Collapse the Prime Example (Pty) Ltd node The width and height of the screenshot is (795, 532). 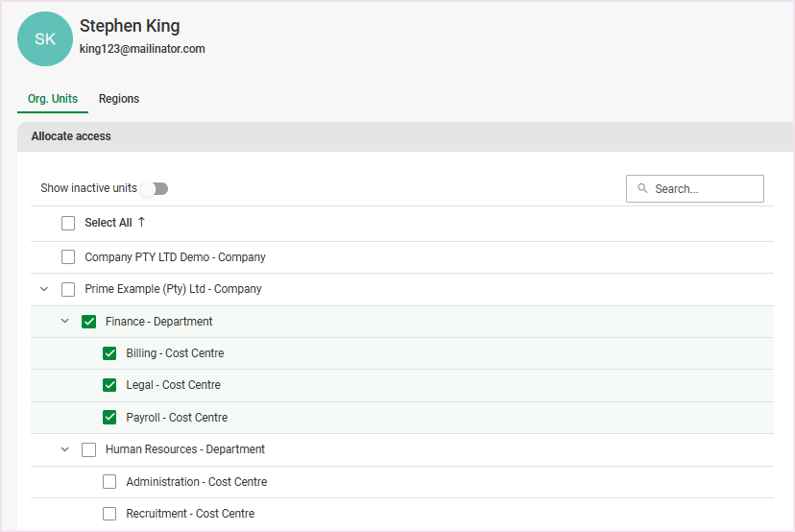[x=44, y=289]
